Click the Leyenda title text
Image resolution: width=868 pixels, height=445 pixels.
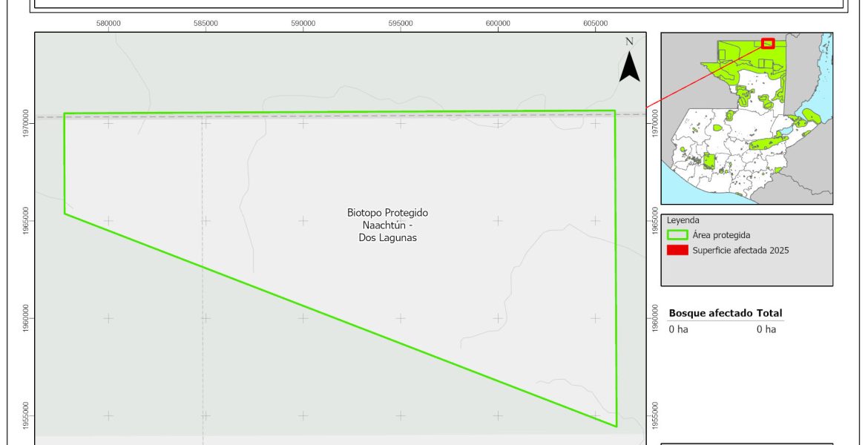pyautogui.click(x=683, y=220)
